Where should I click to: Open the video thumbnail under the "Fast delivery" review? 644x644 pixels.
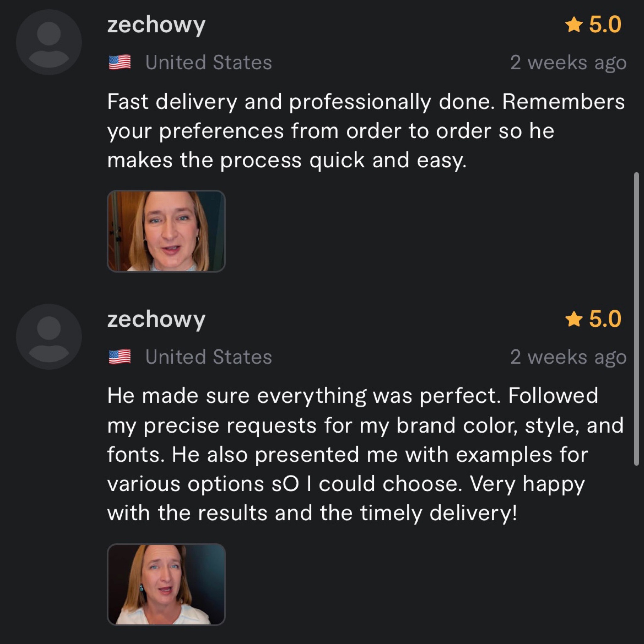point(166,231)
